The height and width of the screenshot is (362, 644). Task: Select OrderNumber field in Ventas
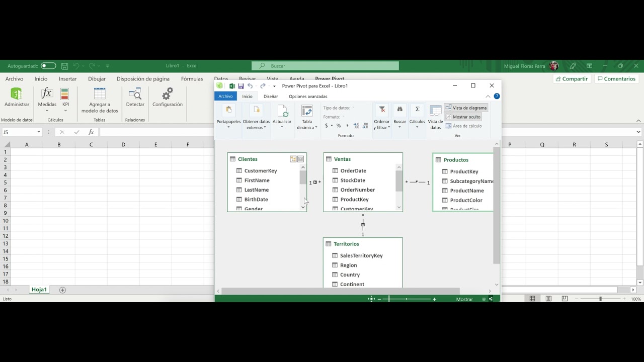358,190
